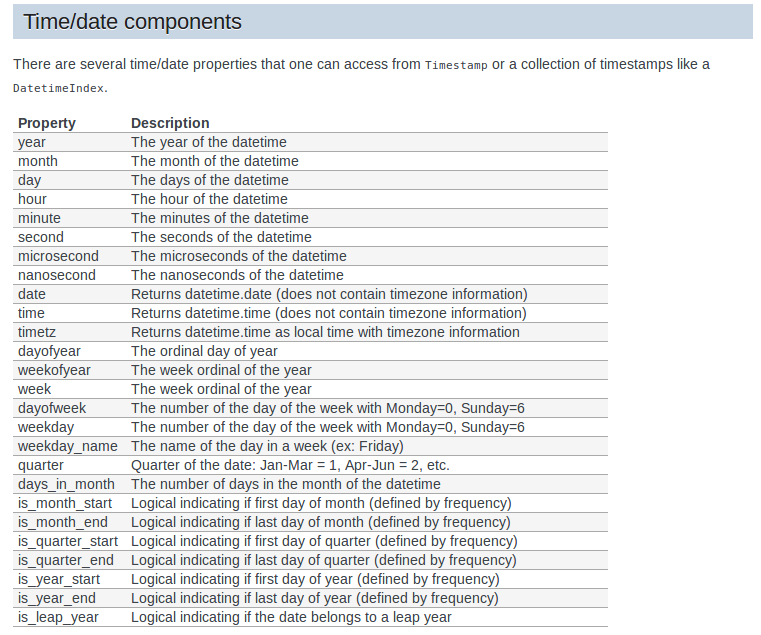Image resolution: width=761 pixels, height=635 pixels.
Task: Click the microsecond property cell
Action: pos(58,256)
